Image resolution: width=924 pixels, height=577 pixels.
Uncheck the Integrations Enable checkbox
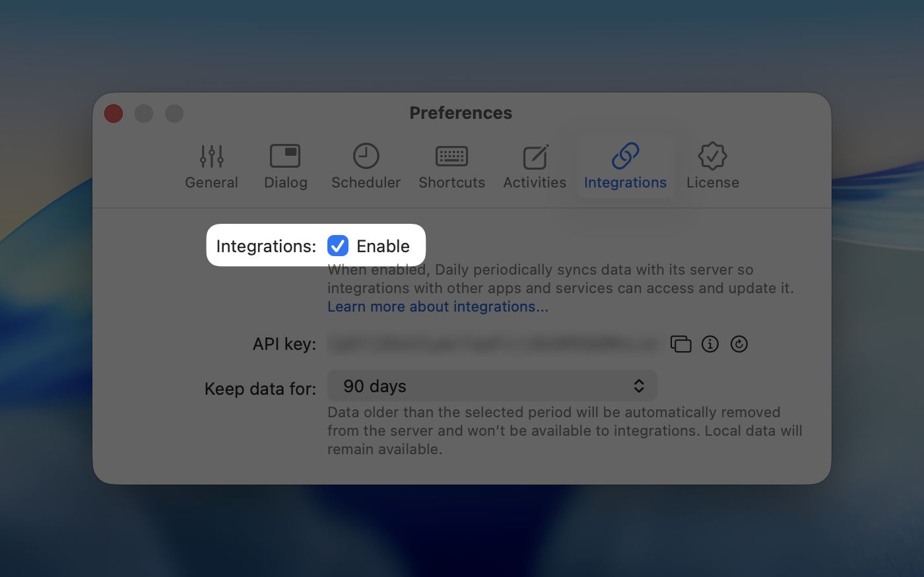[x=338, y=246]
